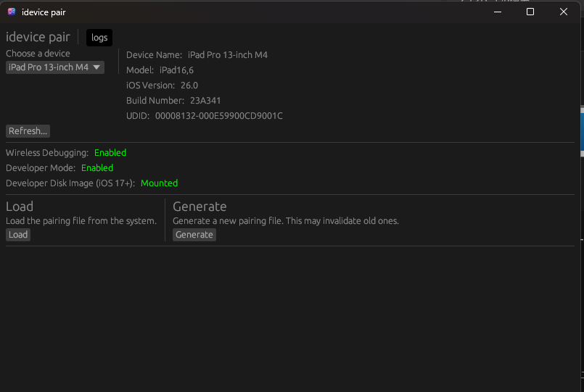This screenshot has height=392, width=584.
Task: Open the iPad Pro 13-inch M4 device dropdown
Action: coord(54,67)
